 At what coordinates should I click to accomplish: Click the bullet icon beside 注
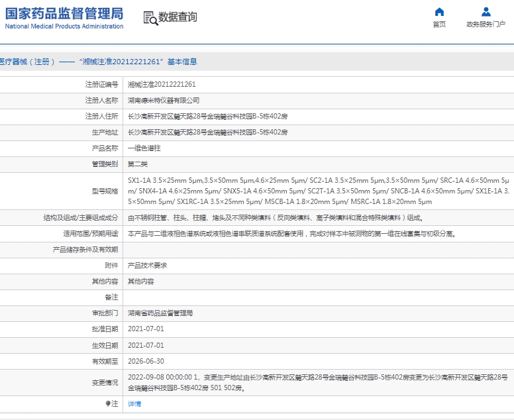(108, 403)
